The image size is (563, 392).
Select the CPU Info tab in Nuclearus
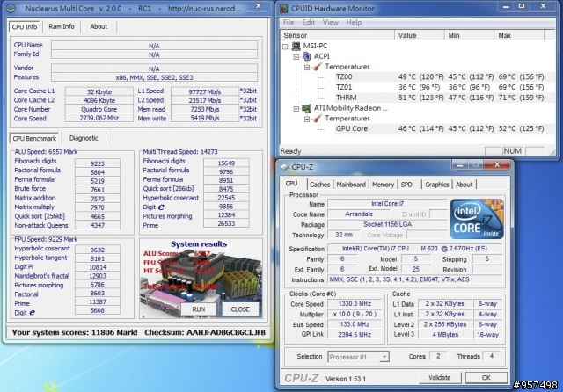pos(25,27)
